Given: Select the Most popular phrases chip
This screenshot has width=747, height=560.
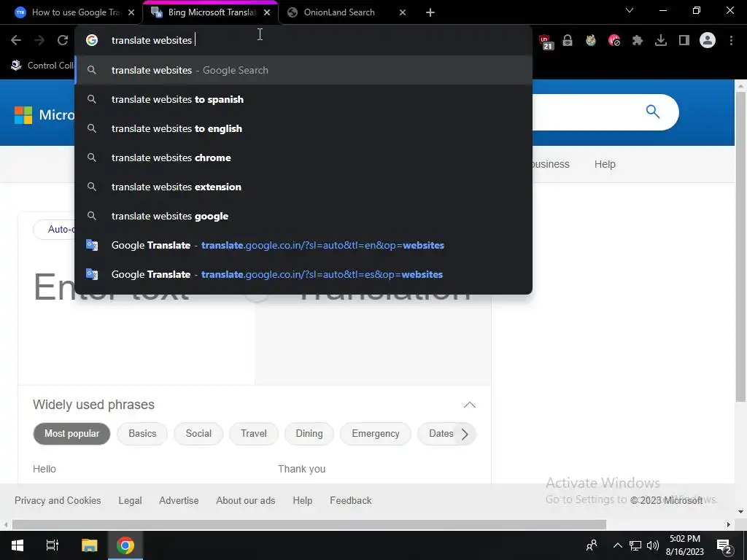Looking at the screenshot, I should 71,434.
